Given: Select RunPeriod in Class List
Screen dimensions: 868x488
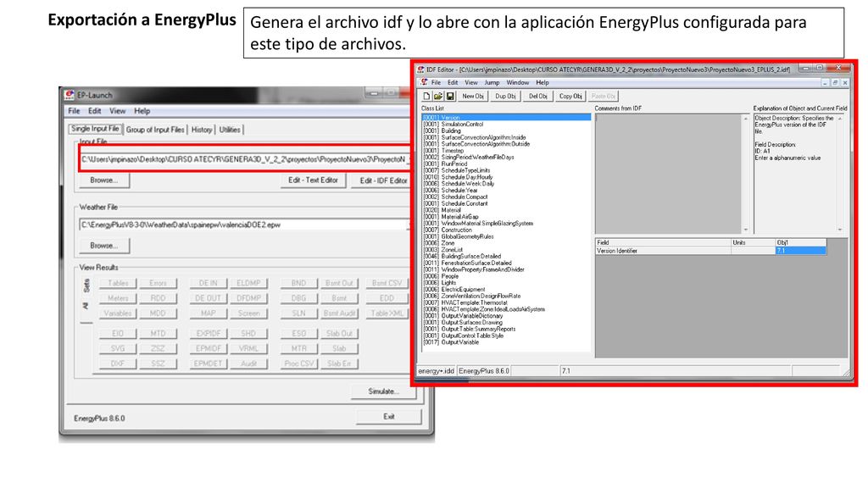Looking at the screenshot, I should coord(445,164).
